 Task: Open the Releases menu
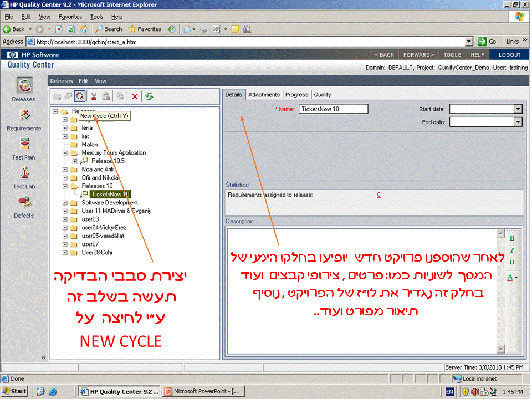(62, 81)
